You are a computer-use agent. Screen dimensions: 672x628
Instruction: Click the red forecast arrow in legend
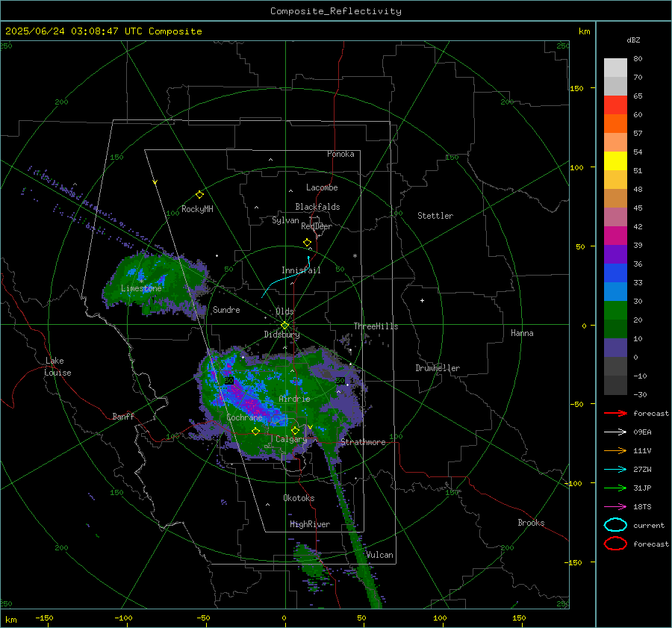click(615, 413)
